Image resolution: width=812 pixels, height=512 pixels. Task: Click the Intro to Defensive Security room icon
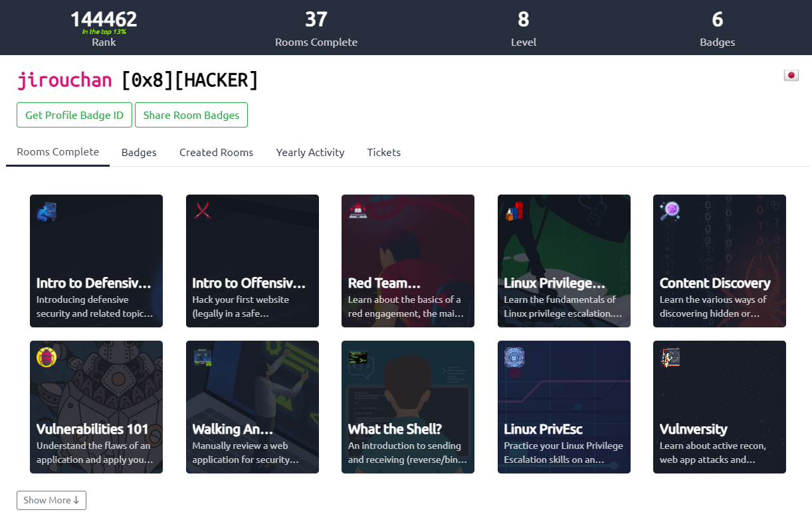pyautogui.click(x=47, y=211)
